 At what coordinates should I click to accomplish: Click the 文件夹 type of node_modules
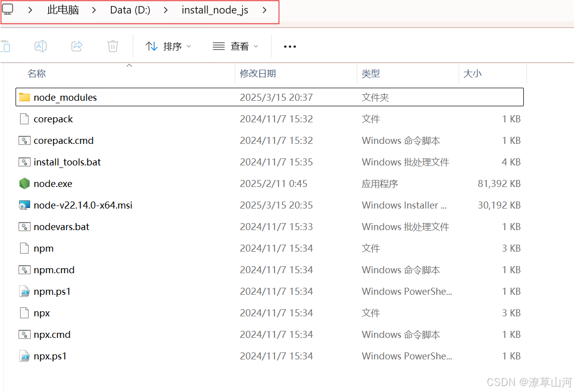click(375, 98)
